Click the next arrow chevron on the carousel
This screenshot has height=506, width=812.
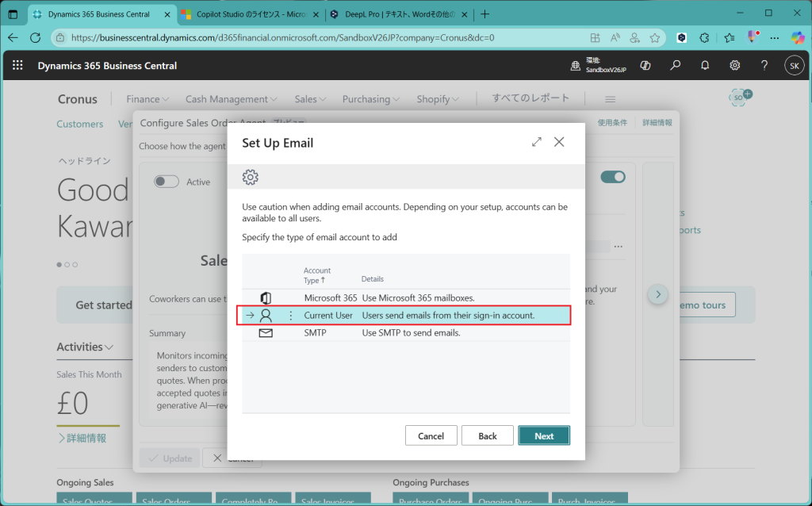point(658,294)
